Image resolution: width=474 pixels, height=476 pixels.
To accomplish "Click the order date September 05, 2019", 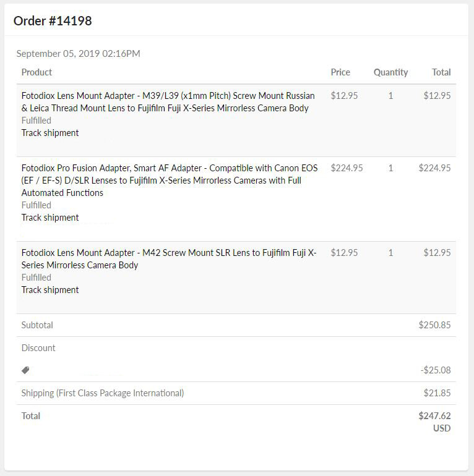I will click(79, 54).
